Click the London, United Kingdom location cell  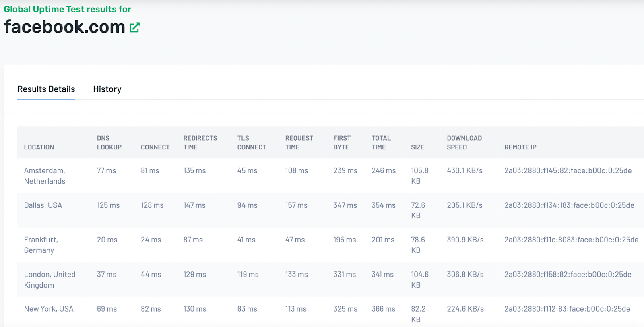click(50, 280)
